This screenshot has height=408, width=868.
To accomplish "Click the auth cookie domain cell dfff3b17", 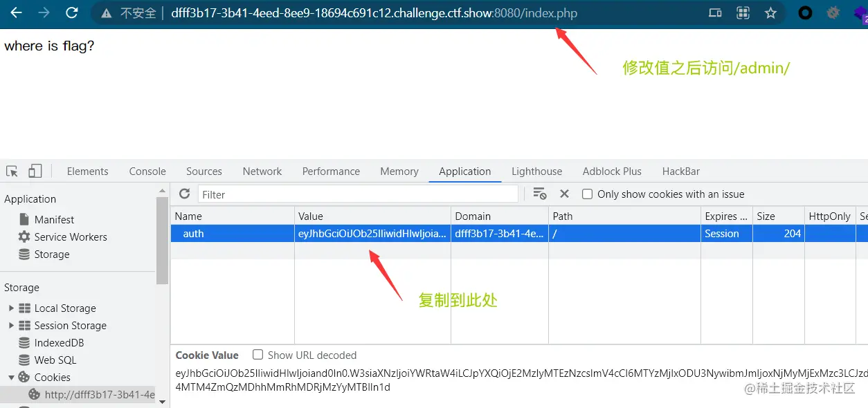I will [500, 234].
